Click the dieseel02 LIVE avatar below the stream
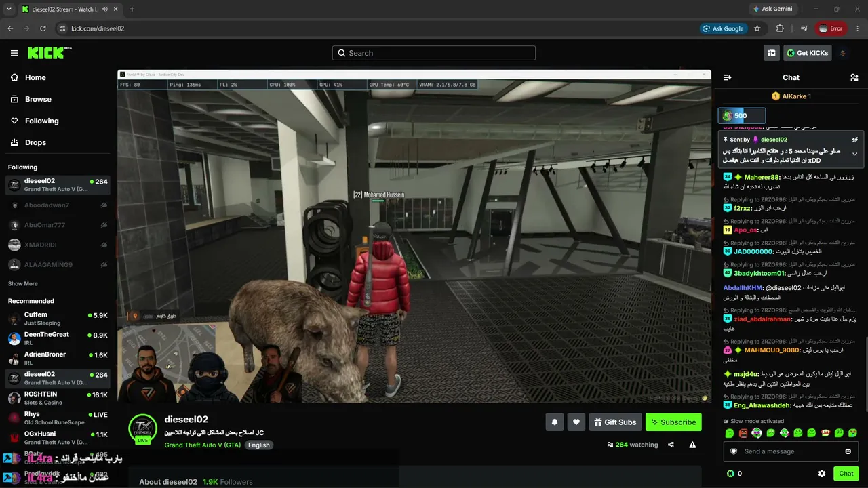Viewport: 868px width, 488px height. (x=143, y=429)
